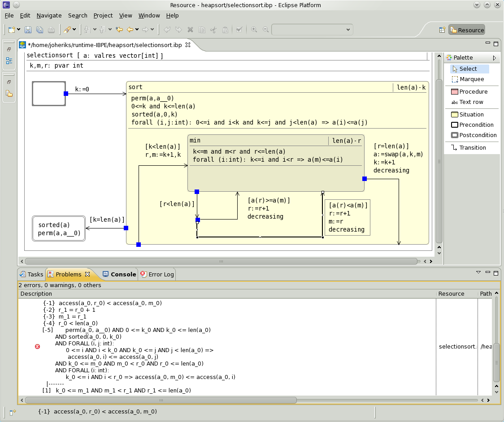The image size is (504, 422).
Task: Click the Save All toolbar icon
Action: (x=39, y=30)
